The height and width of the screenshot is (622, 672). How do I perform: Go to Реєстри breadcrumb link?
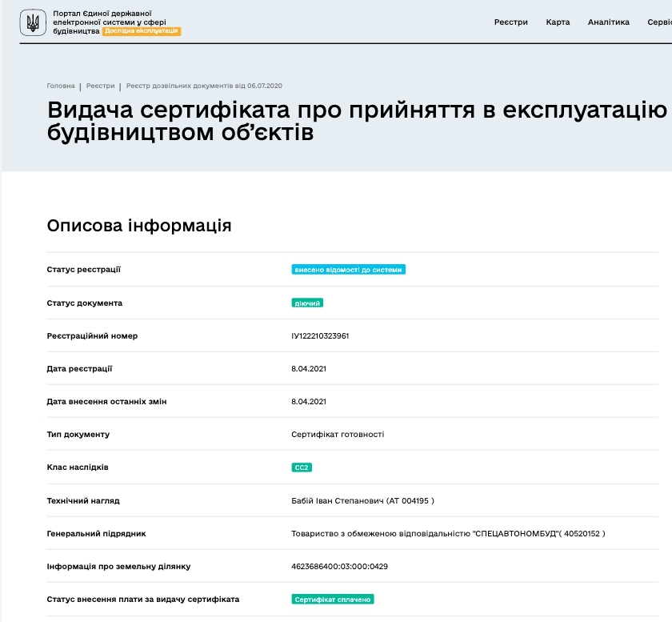point(100,86)
